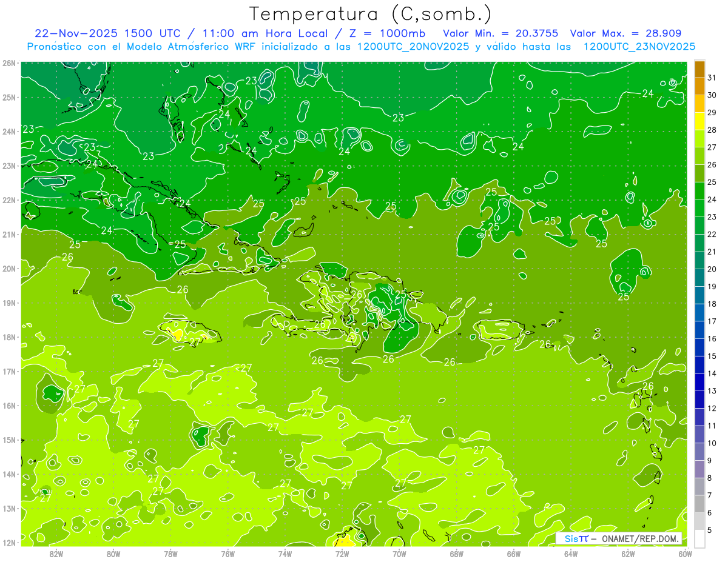Viewport: 728px width, 562px height.
Task: Pick the legend band between 6 and 7
Action: pyautogui.click(x=699, y=504)
